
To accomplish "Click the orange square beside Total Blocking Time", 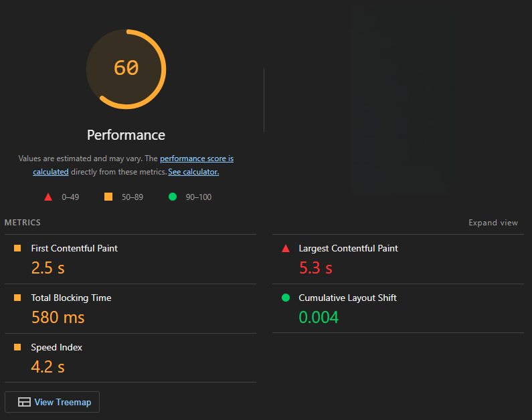I will click(17, 298).
